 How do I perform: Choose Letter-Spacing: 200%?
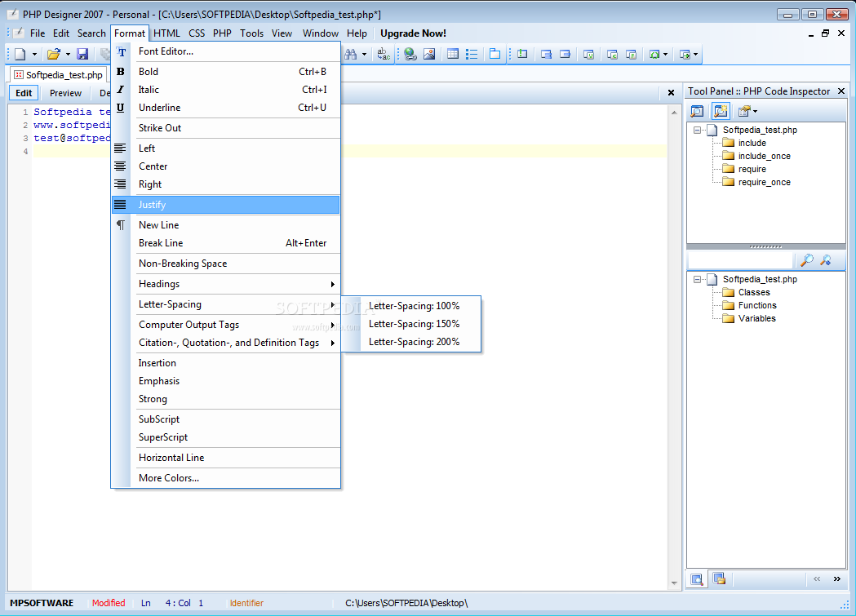(414, 342)
